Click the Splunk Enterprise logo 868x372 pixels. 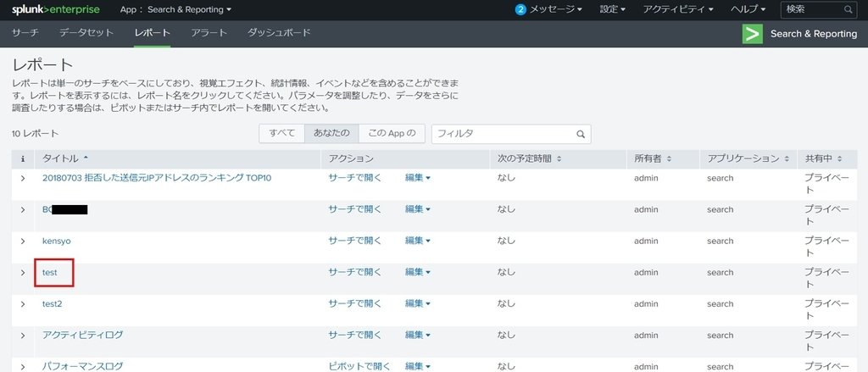point(55,9)
